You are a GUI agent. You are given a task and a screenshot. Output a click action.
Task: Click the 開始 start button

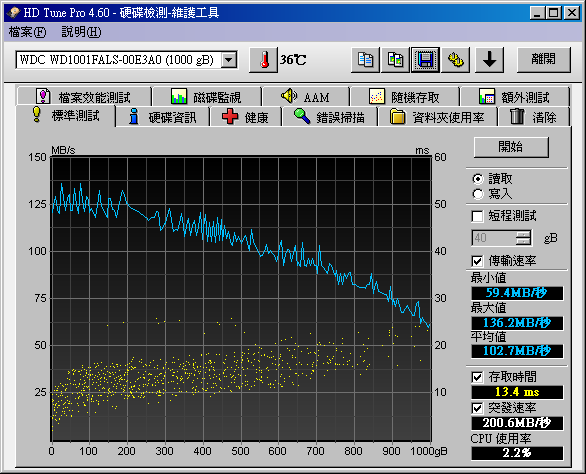pos(511,147)
